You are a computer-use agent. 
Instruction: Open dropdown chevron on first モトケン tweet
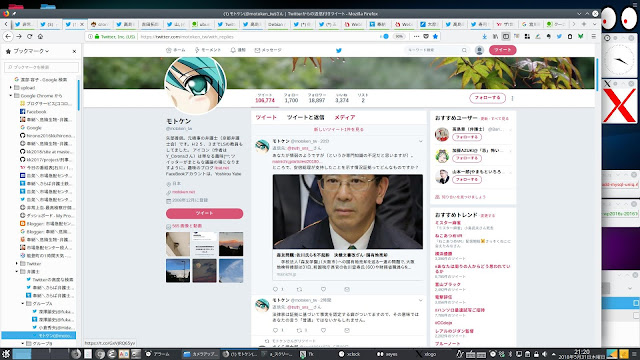(420, 141)
